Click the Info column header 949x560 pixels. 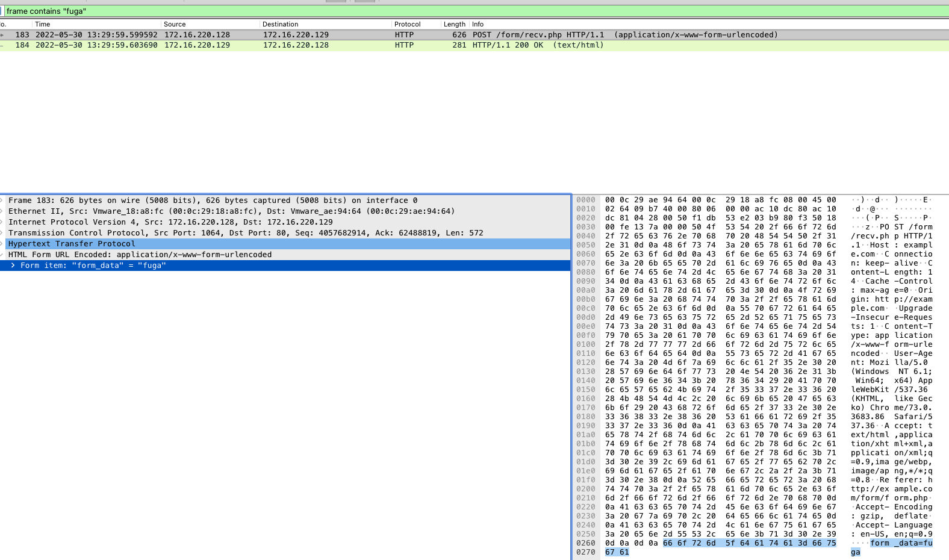478,24
